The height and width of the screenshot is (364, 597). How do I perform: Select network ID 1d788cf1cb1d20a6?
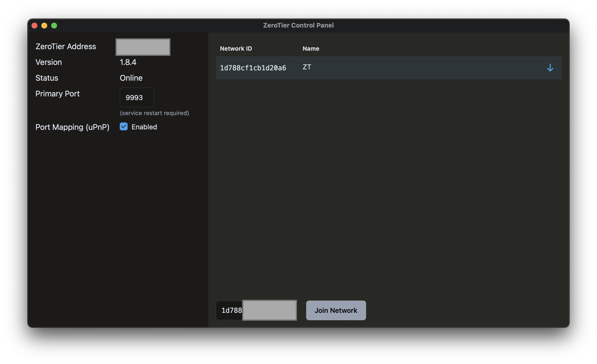pos(253,68)
